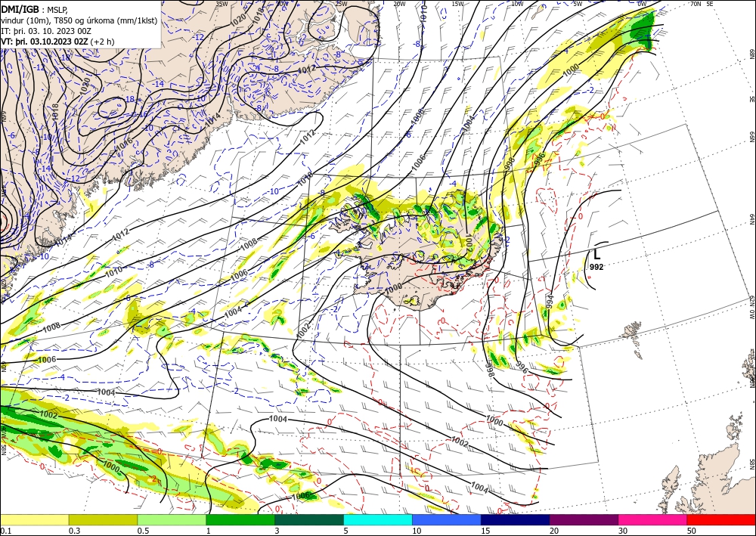The height and width of the screenshot is (536, 756).
Task: Choose the navy 15 mm legend swatch
Action: tap(516, 520)
